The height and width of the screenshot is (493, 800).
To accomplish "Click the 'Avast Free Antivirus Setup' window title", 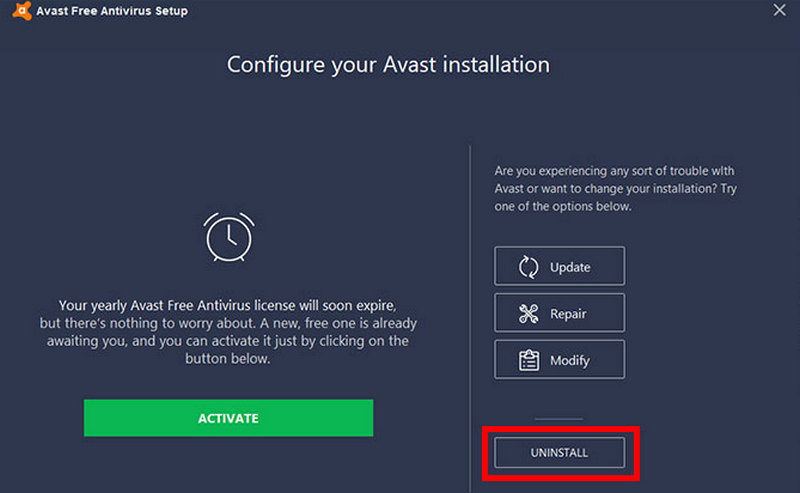I will coord(112,11).
